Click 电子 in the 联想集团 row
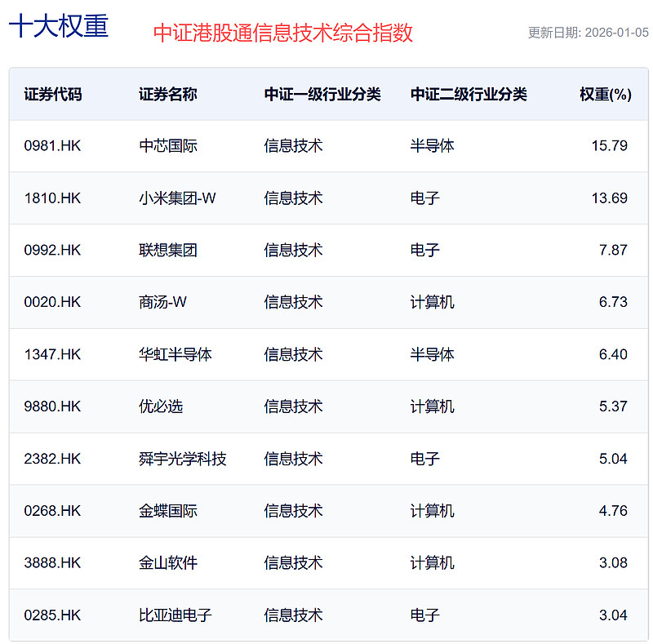 [424, 251]
